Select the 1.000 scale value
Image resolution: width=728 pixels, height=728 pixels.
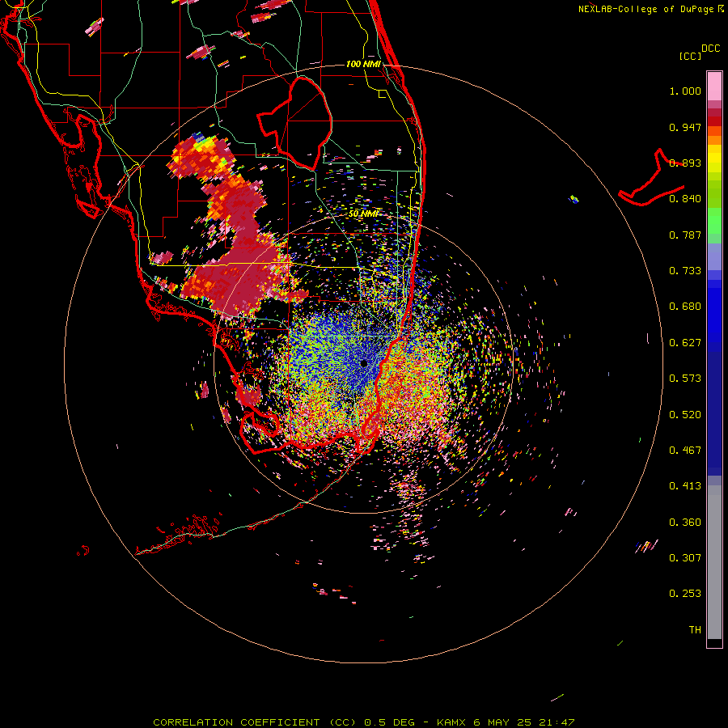tap(685, 91)
